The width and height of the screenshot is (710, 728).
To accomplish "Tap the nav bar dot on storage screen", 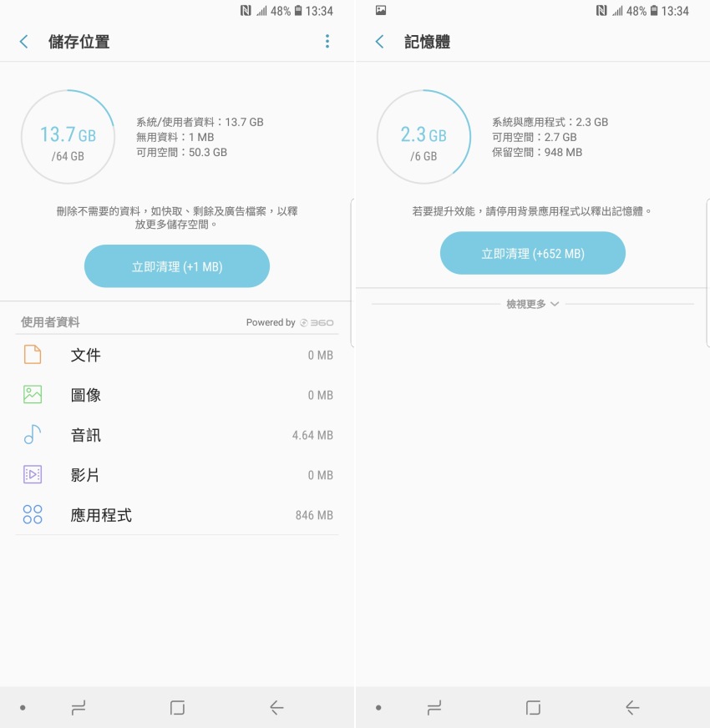I will 23,708.
